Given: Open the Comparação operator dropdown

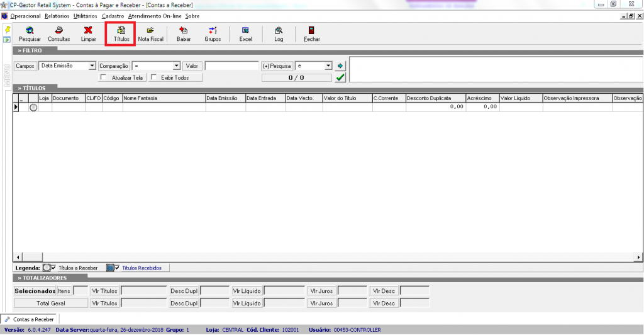Looking at the screenshot, I should pos(177,65).
